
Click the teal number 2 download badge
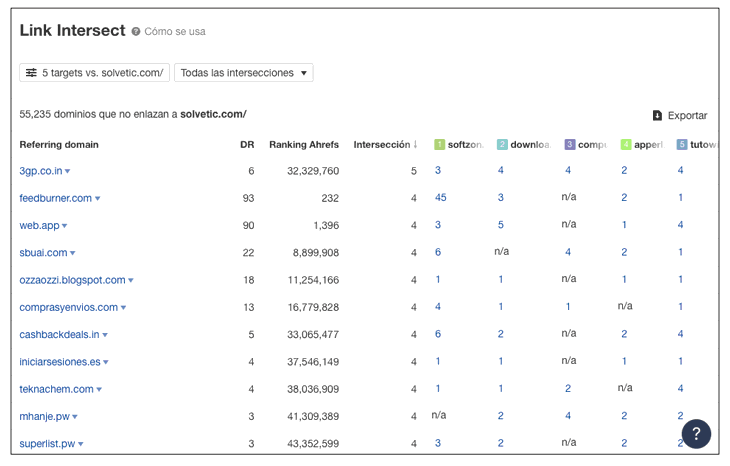click(502, 145)
